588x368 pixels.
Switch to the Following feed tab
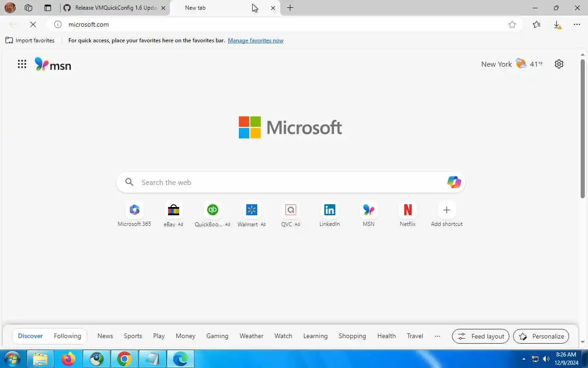coord(68,336)
